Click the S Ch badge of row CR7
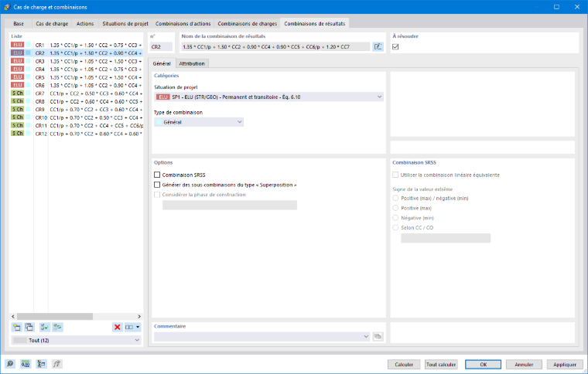This screenshot has height=374, width=588. coord(17,93)
